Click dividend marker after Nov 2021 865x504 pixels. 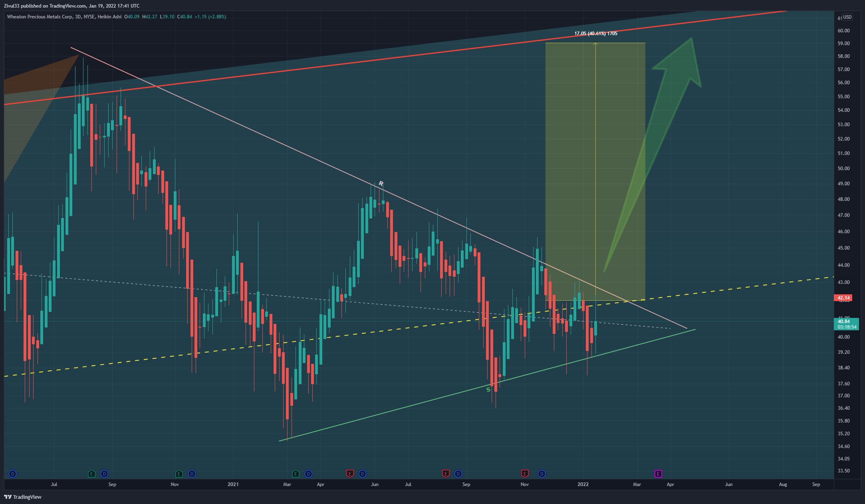(542, 474)
